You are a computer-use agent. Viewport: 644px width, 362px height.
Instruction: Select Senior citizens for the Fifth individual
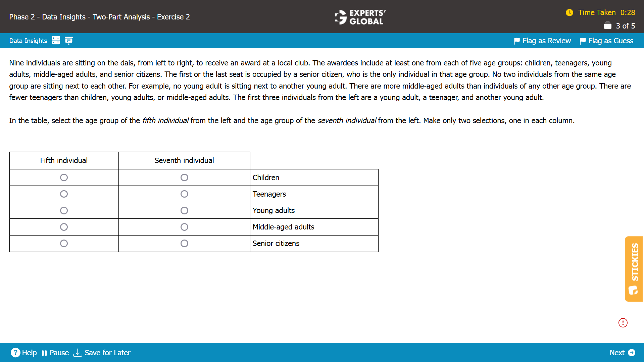click(x=64, y=243)
